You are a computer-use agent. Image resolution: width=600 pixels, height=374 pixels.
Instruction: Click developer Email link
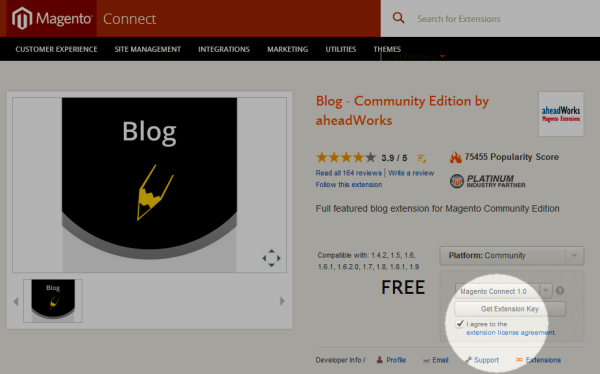440,360
